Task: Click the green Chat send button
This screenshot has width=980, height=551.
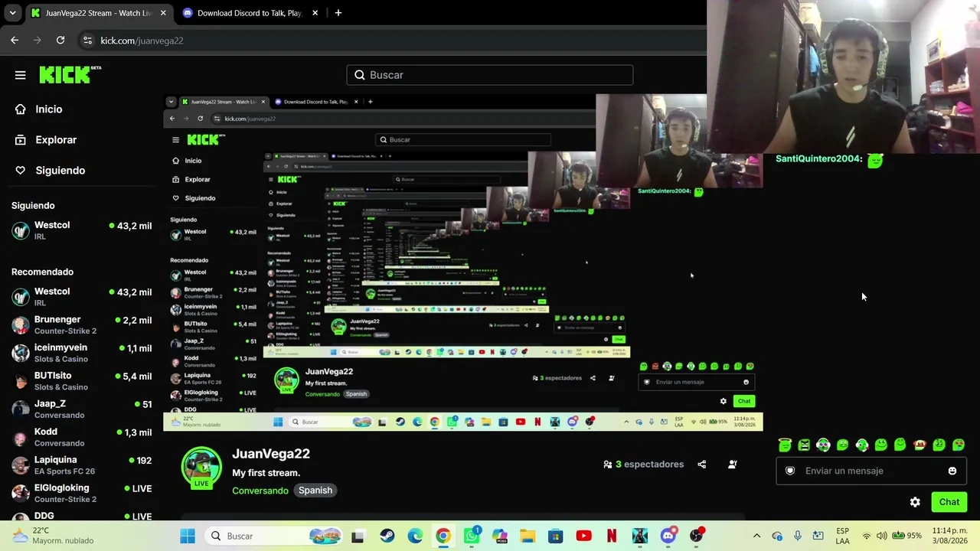Action: [949, 502]
